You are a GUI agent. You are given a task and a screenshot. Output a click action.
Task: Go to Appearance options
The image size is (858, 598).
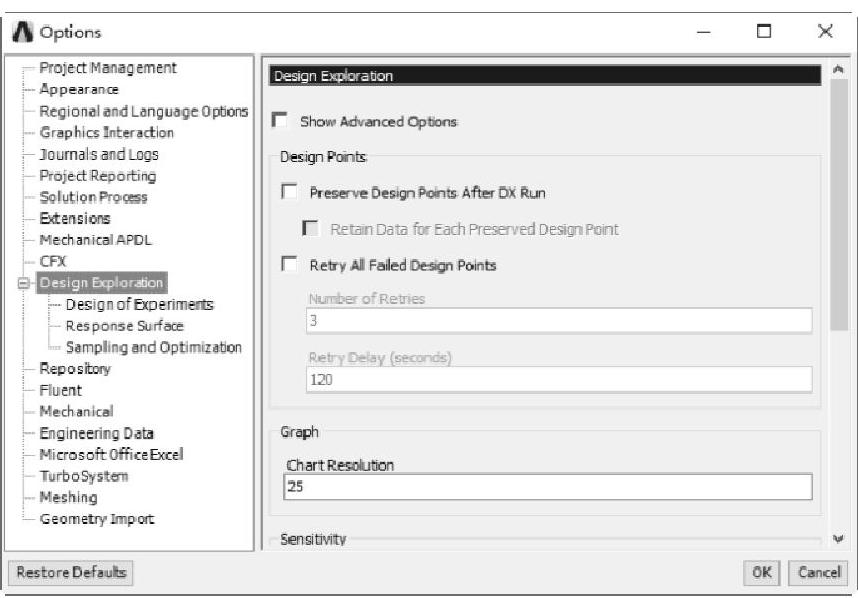[79, 90]
